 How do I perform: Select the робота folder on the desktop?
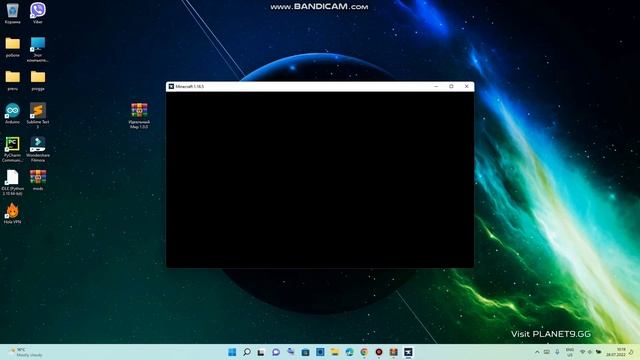tap(13, 47)
